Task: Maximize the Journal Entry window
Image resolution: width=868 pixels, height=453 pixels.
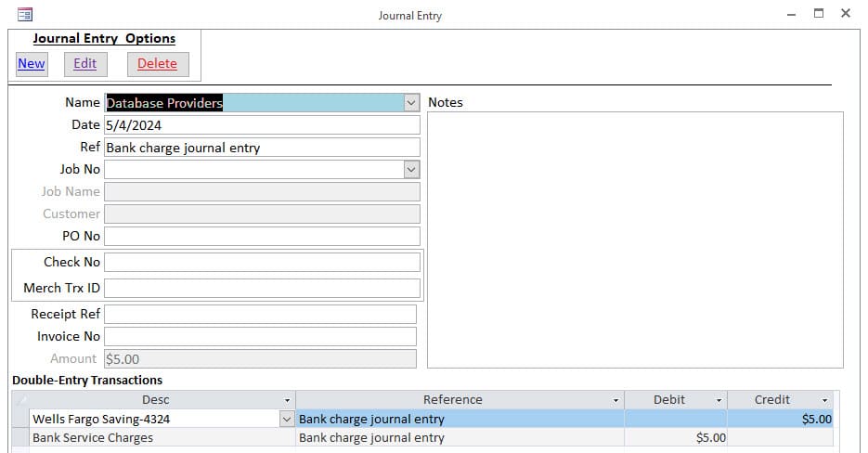Action: click(x=819, y=13)
